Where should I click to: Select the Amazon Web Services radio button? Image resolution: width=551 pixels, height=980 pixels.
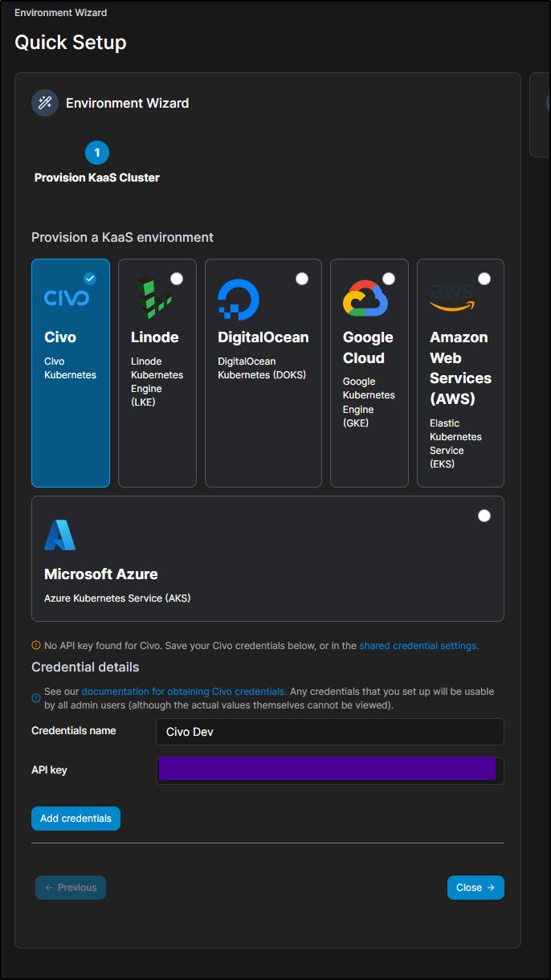pos(484,279)
